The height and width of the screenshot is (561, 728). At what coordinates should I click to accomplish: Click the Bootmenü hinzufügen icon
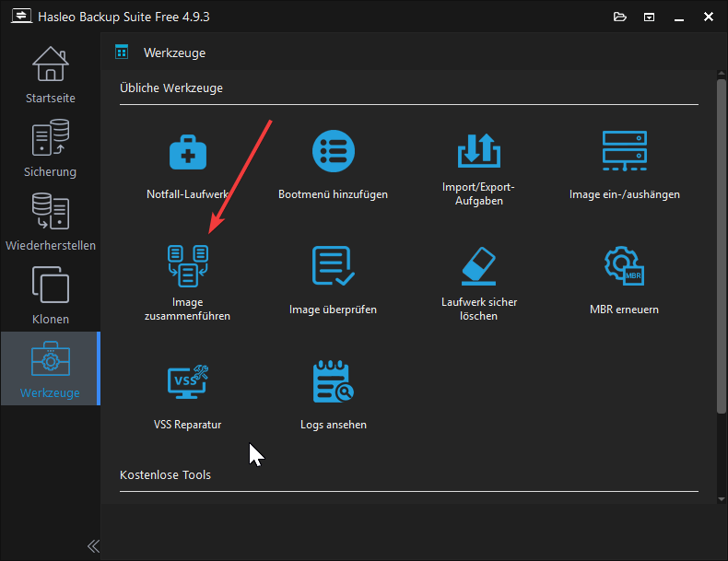tap(334, 151)
